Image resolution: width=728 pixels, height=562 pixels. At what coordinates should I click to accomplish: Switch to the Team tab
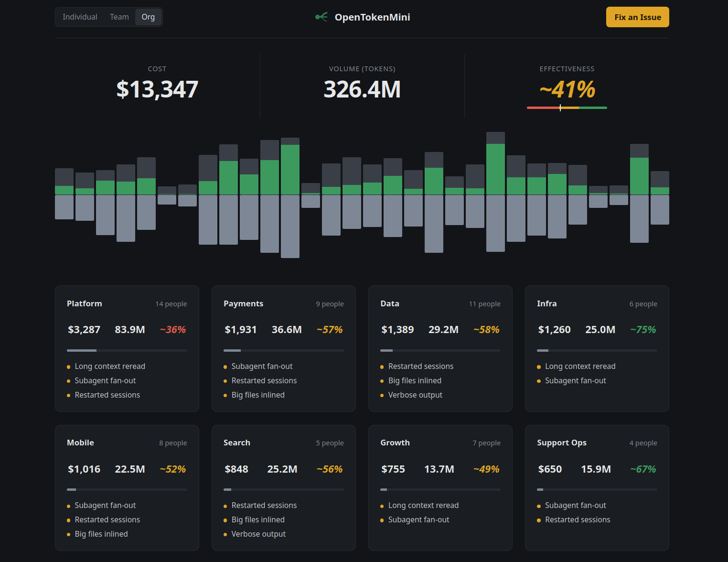(119, 17)
